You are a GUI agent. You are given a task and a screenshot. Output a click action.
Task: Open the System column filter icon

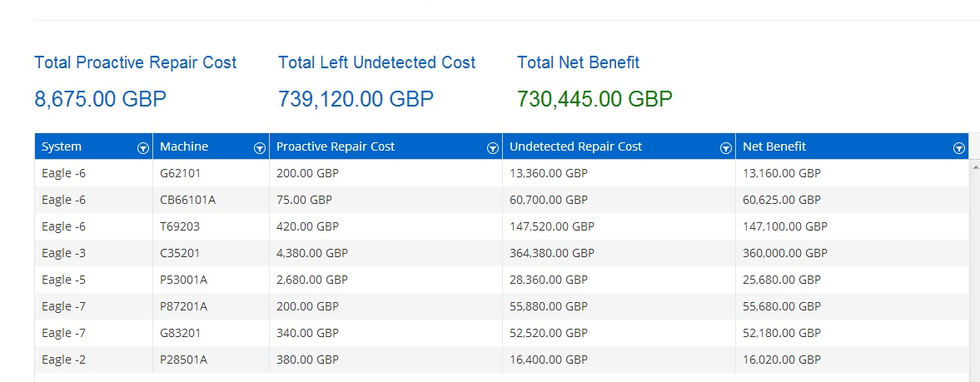pyautogui.click(x=142, y=147)
